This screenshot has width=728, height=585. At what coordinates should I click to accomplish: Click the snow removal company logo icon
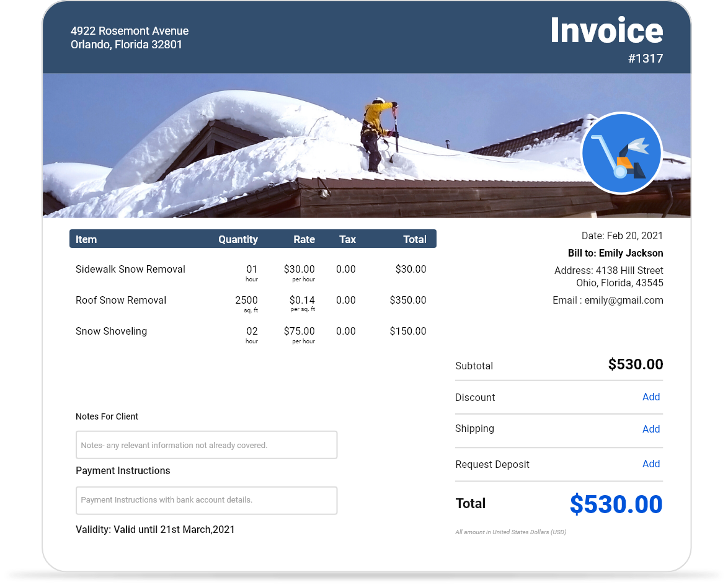[x=621, y=153]
